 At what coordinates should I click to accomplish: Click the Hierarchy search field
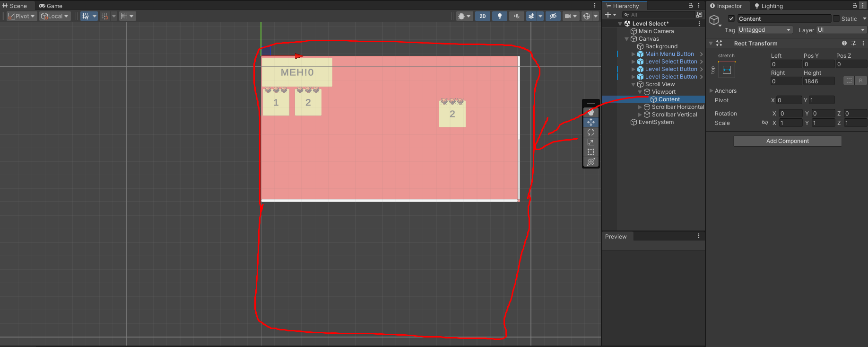pyautogui.click(x=659, y=15)
